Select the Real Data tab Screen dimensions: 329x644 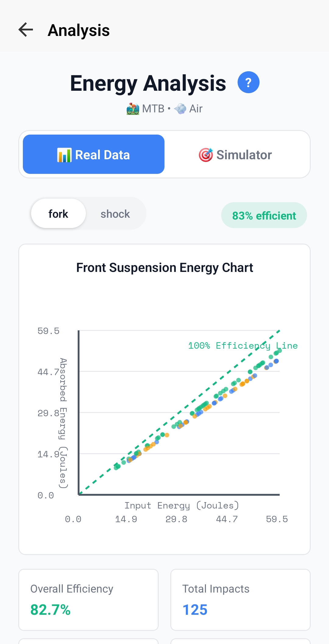(93, 154)
